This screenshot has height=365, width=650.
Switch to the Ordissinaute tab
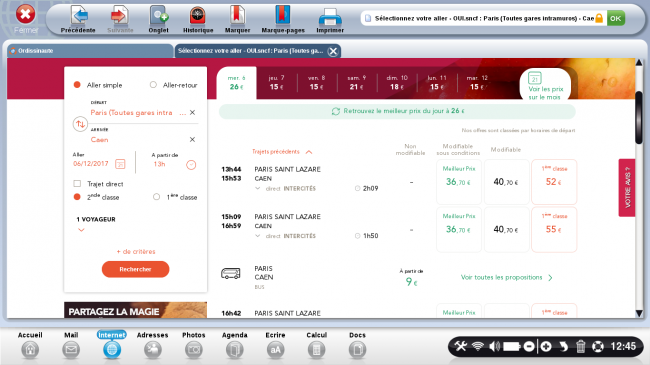point(90,51)
